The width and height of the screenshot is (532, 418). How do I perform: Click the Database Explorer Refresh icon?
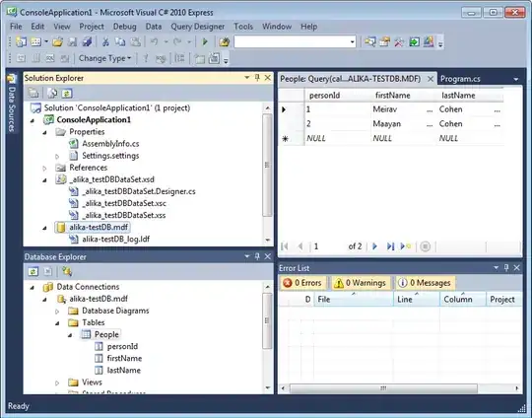[x=33, y=271]
